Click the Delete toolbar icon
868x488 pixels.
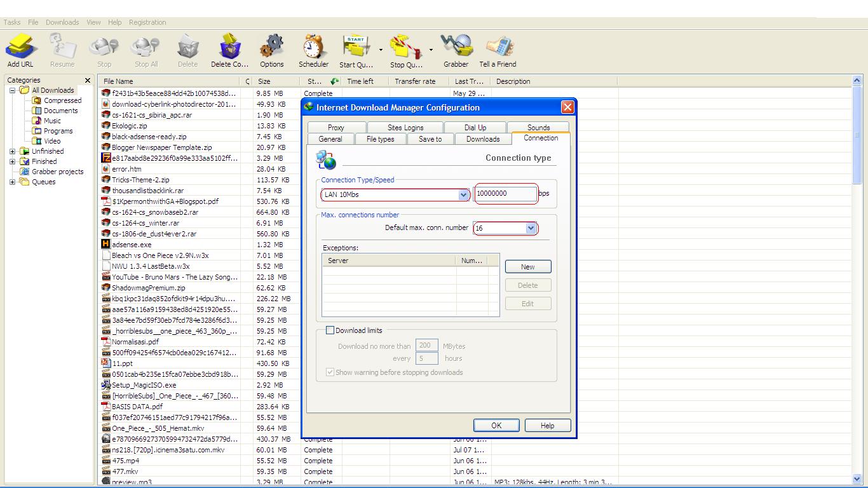click(187, 46)
